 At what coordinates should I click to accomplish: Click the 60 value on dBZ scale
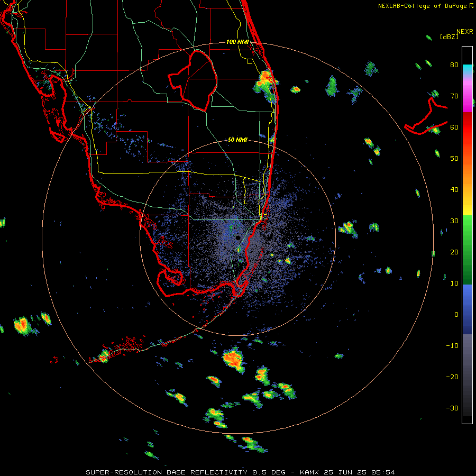(454, 127)
